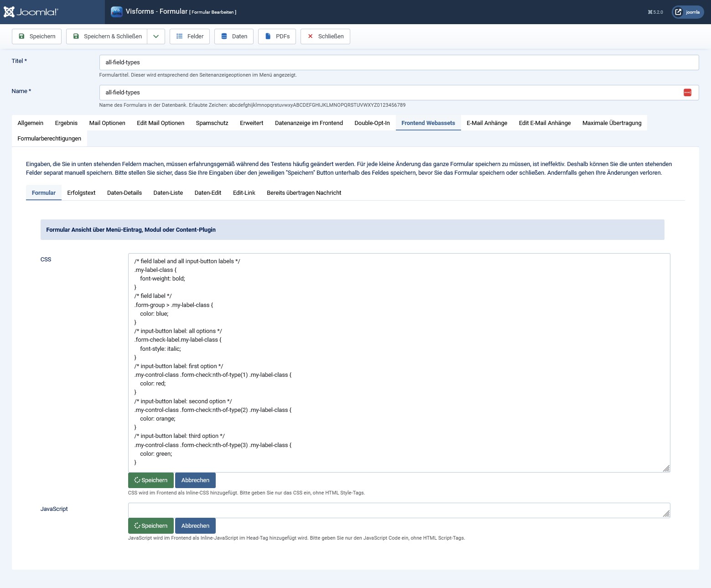This screenshot has height=588, width=711.
Task: Switch to the Spamschutz tab
Action: (212, 123)
